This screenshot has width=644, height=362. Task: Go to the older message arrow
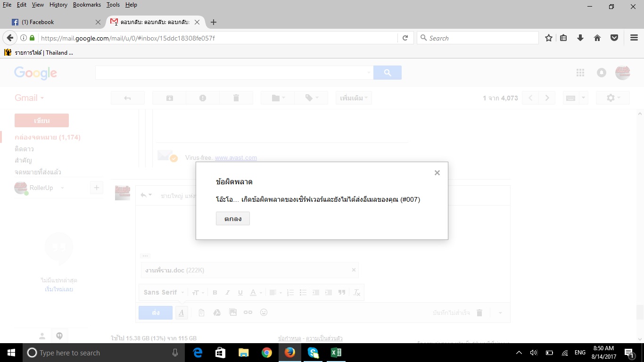pos(547,98)
